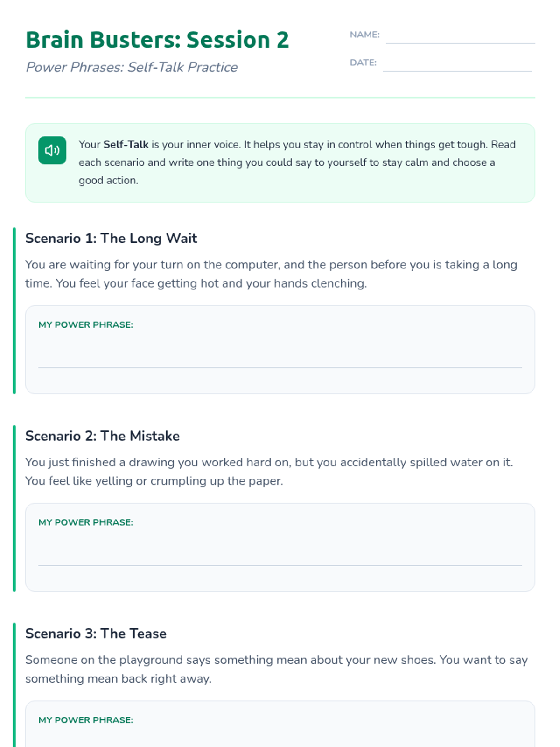Click the NAME blank line field
The width and height of the screenshot is (560, 747).
pyautogui.click(x=460, y=36)
